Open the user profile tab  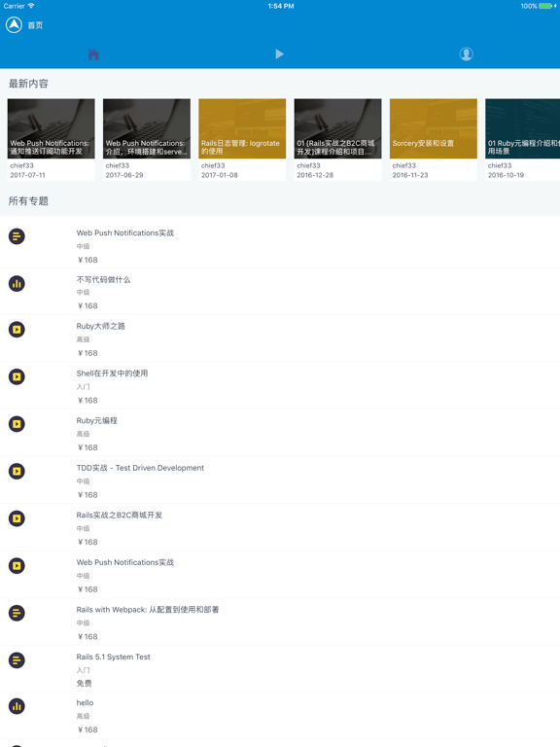pyautogui.click(x=467, y=53)
